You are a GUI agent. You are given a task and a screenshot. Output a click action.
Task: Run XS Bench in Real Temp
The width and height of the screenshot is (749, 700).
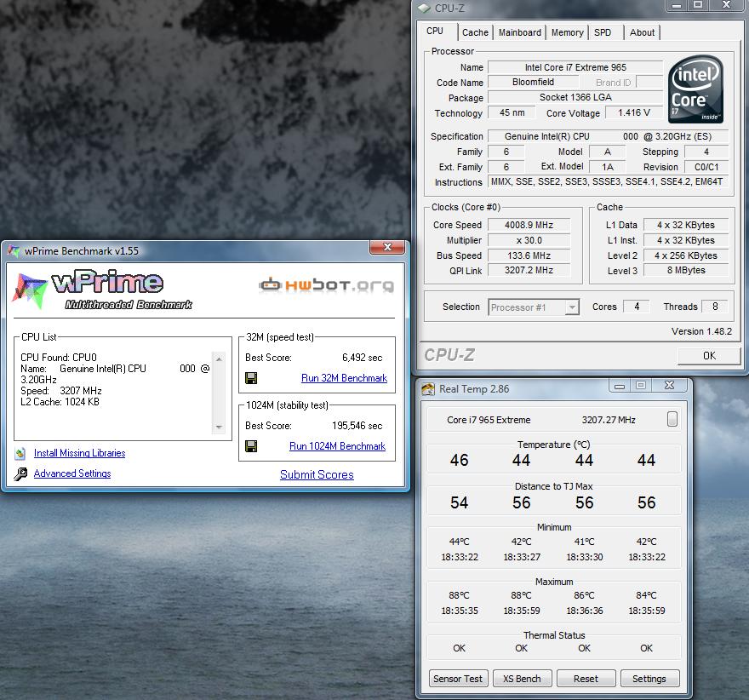coord(522,679)
